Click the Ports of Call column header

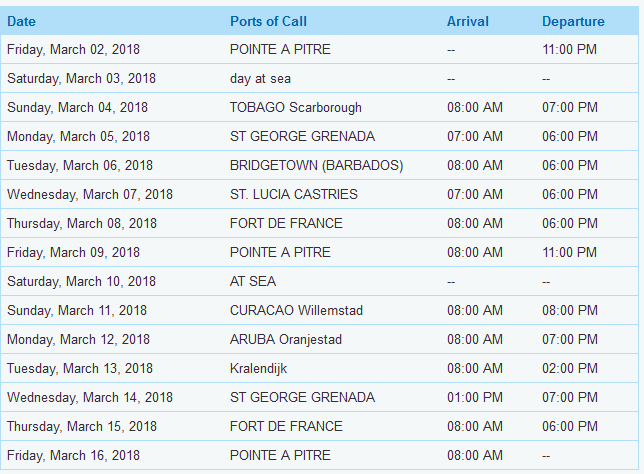[x=268, y=21]
